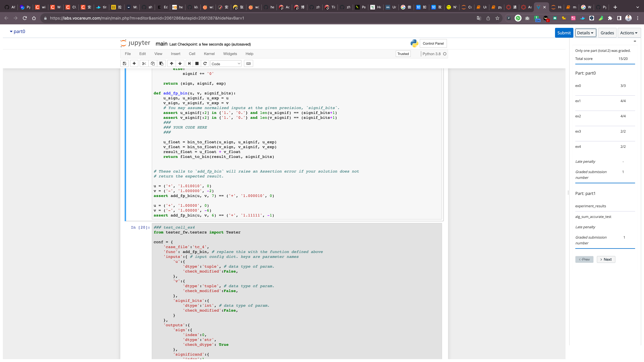Click the Last Checkpoint autosaved text
Image resolution: width=644 pixels, height=362 pixels.
tap(210, 44)
